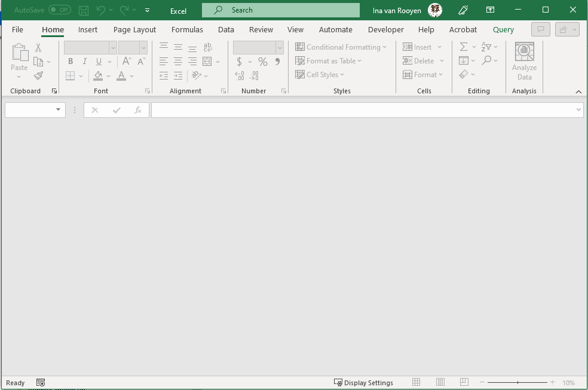Viewport: 588px width, 390px height.
Task: Toggle Bold formatting
Action: click(x=71, y=62)
